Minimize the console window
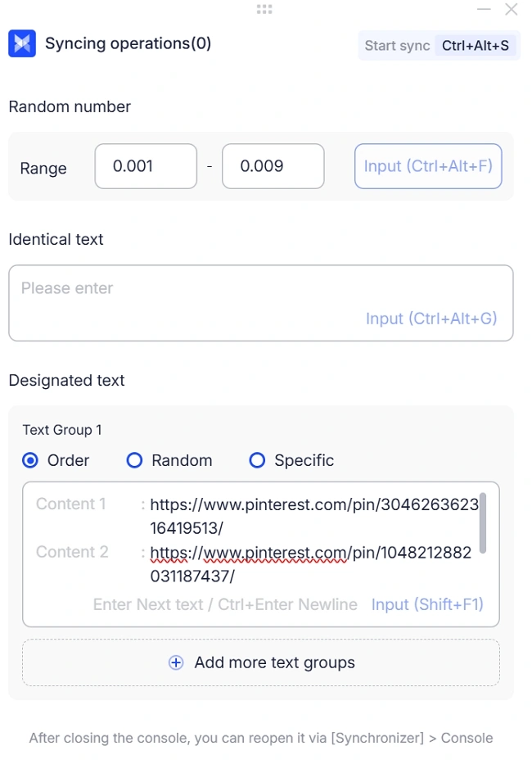Screen dimensions: 532x764 (x=484, y=9)
